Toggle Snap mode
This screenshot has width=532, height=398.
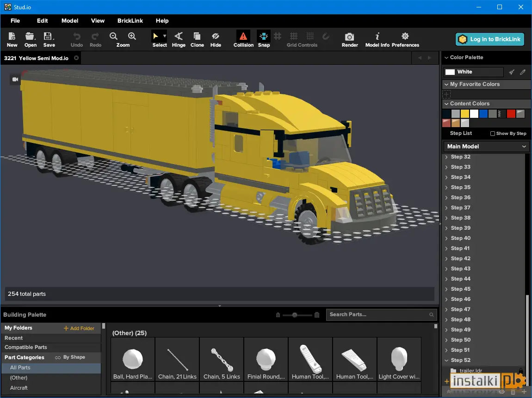(264, 39)
